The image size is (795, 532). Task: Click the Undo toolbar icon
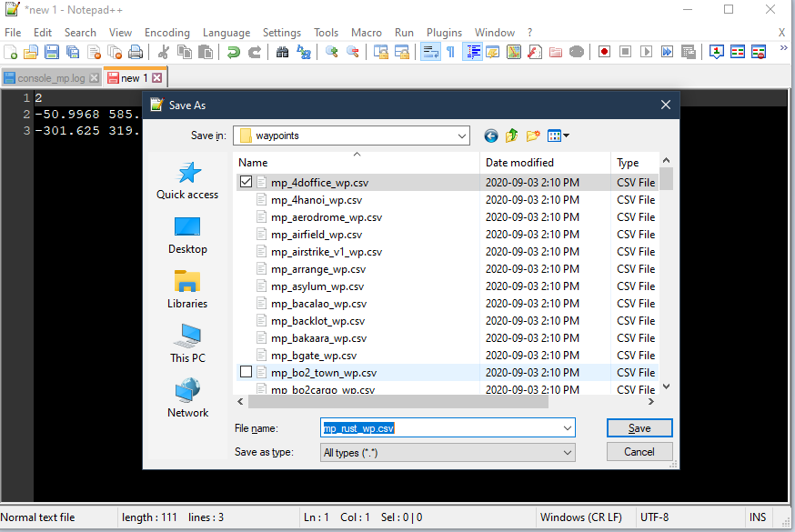pyautogui.click(x=233, y=53)
